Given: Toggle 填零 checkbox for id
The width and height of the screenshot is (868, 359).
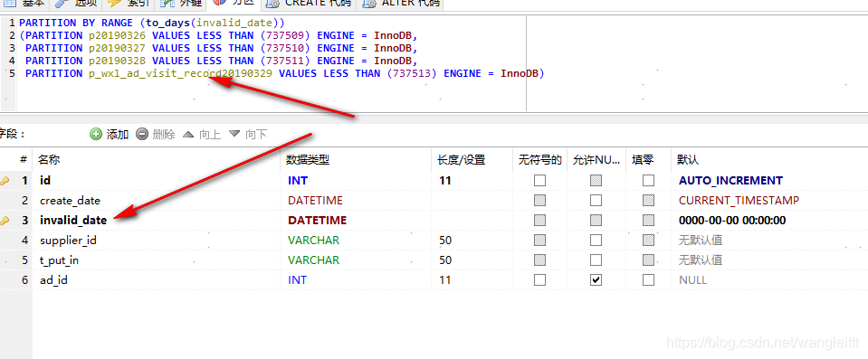Looking at the screenshot, I should tap(648, 180).
